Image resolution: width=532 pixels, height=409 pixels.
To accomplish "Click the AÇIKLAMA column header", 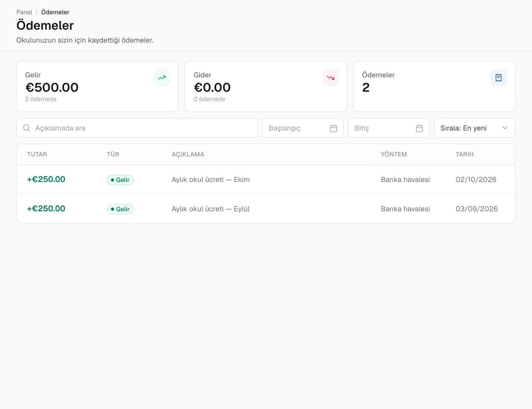I will 188,154.
